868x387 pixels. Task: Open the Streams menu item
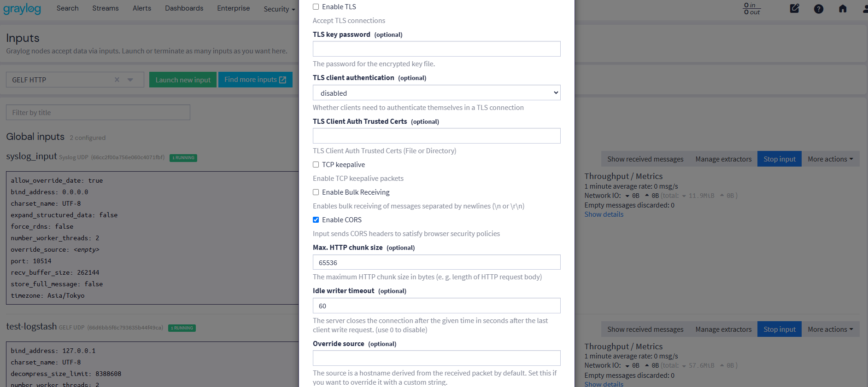(x=105, y=8)
